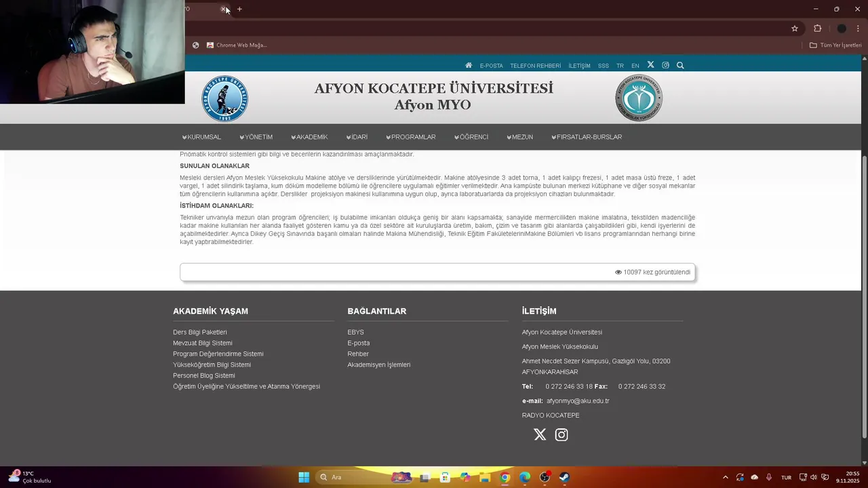The image size is (868, 488).
Task: Click TUR keyboard language indicator
Action: [x=786, y=478]
